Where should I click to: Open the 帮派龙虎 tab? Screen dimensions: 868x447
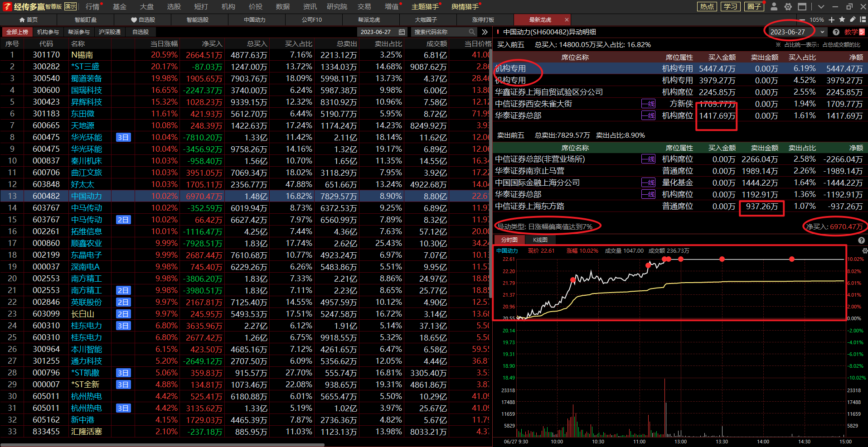pos(369,20)
